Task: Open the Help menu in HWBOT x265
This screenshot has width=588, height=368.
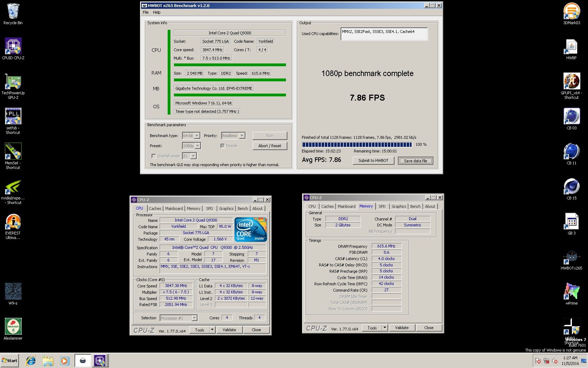Action: point(156,12)
